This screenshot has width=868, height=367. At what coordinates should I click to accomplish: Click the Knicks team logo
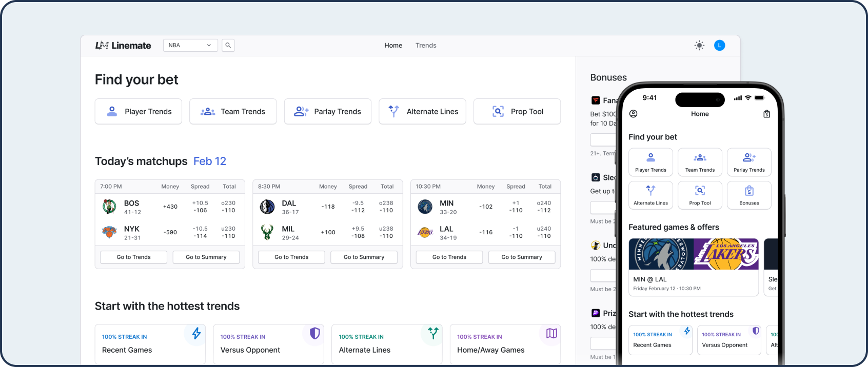click(109, 232)
